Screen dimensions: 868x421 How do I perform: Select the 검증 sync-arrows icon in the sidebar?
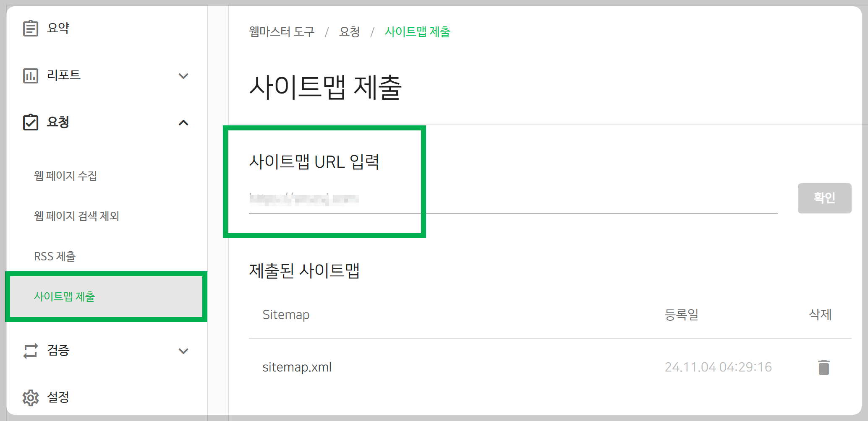click(x=30, y=351)
